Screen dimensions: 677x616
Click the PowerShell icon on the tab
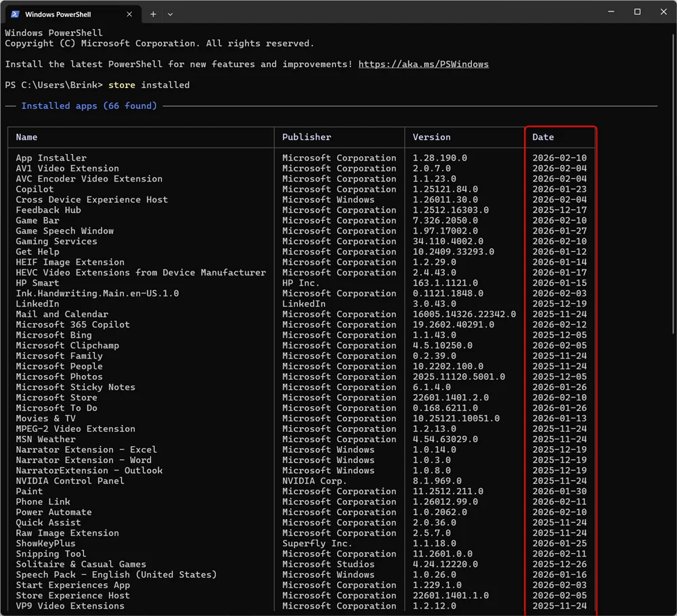coord(15,14)
